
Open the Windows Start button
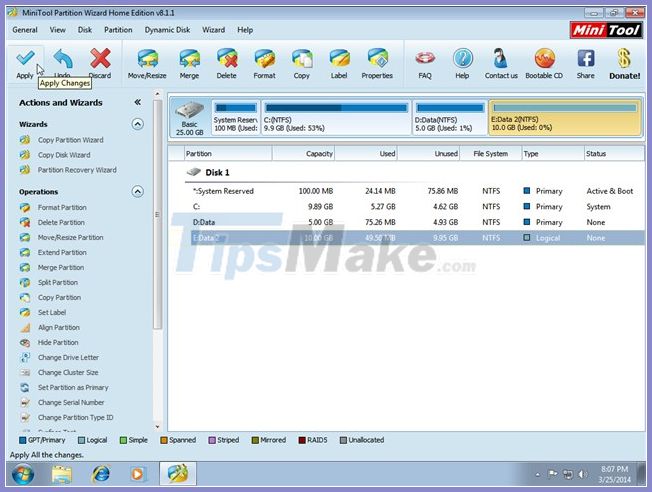coord(23,474)
